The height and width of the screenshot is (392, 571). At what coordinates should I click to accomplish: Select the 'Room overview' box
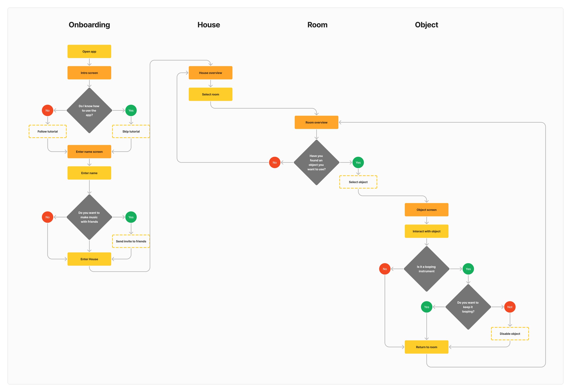tap(316, 122)
